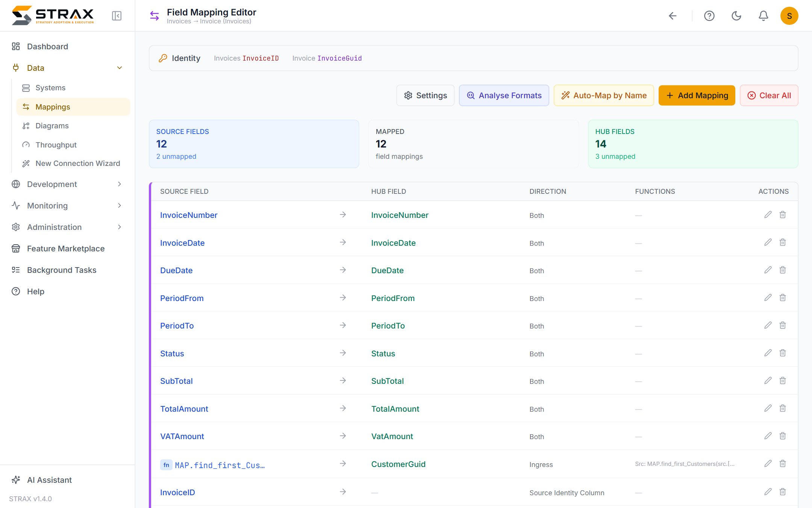Image resolution: width=812 pixels, height=508 pixels.
Task: Edit the Status mapping
Action: [768, 353]
